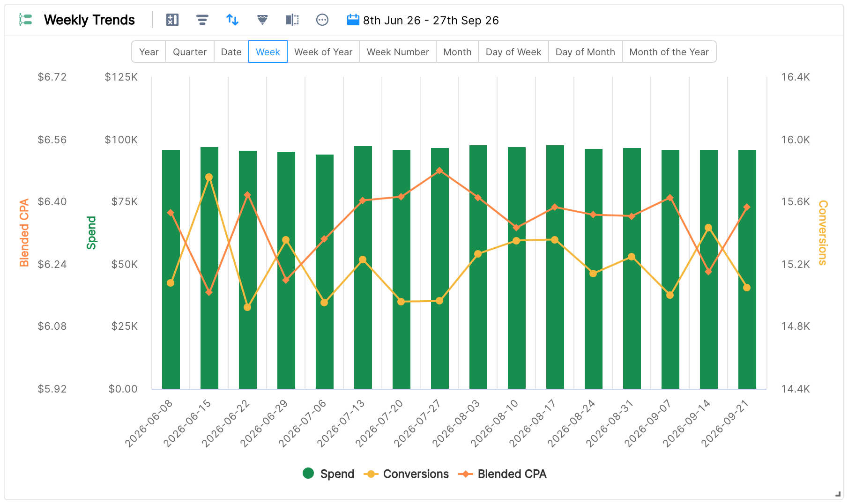Click the 2026-07-06 x-axis label
The image size is (848, 504).
(x=303, y=423)
